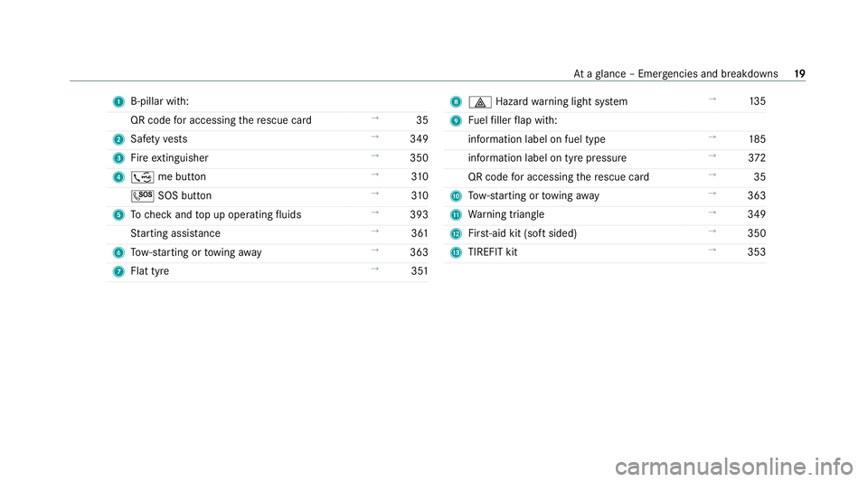Click numbered bullet 2 beside Safety vests
Image resolution: width=868 pixels, height=482 pixels.
[x=118, y=139]
